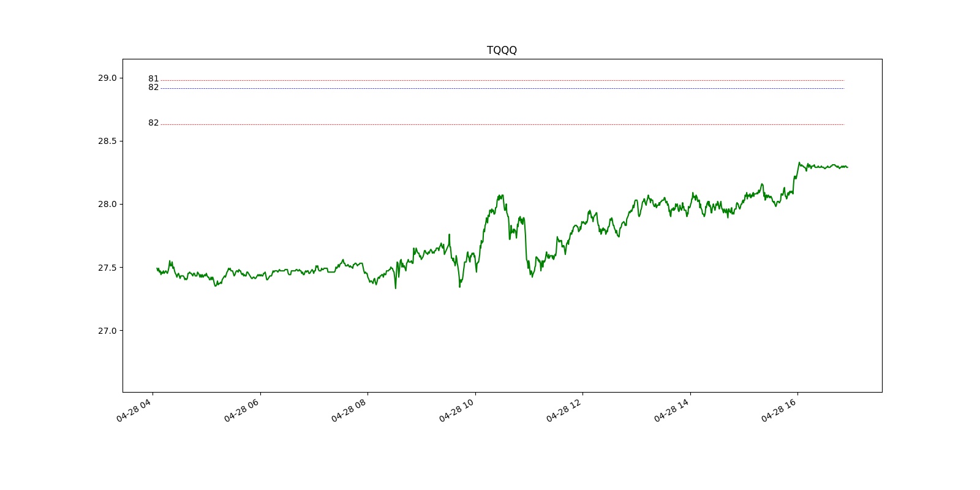Click the 04-28 16 x-axis label

[x=779, y=410]
